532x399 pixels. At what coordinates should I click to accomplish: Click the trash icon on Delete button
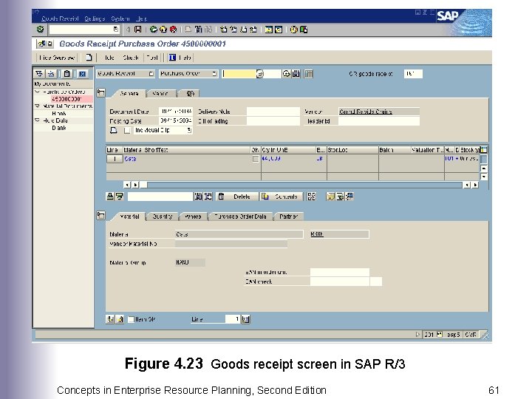221,197
